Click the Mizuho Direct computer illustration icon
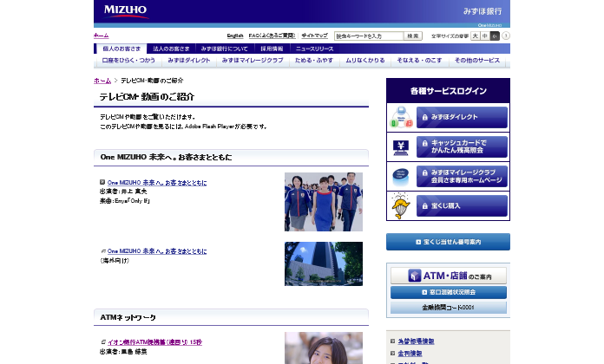This screenshot has width=604, height=364. tap(401, 117)
